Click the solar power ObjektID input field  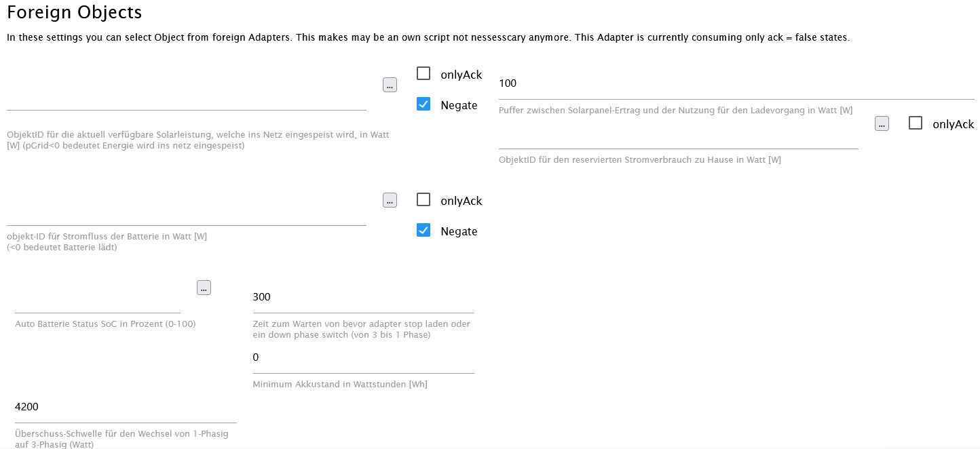pyautogui.click(x=187, y=100)
